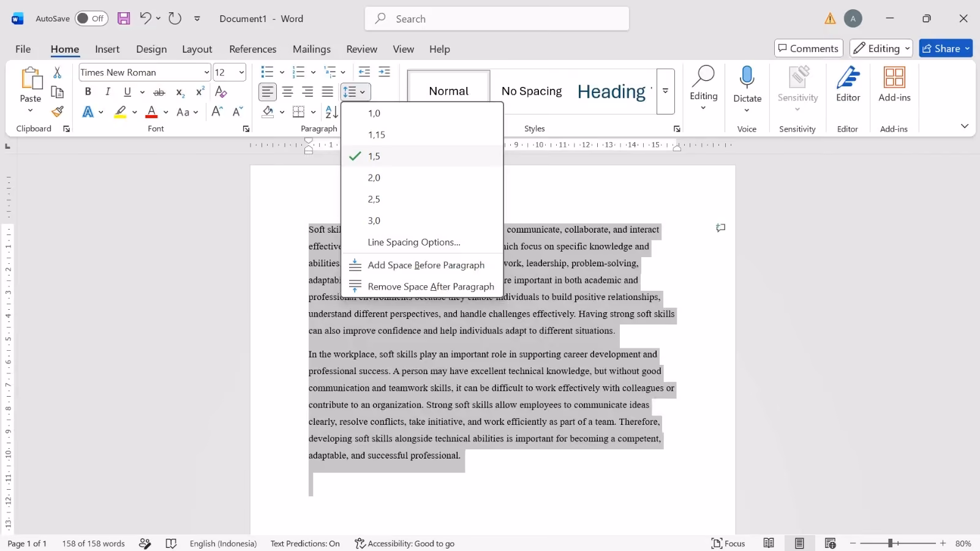Switch to Web Layout view

[830, 543]
